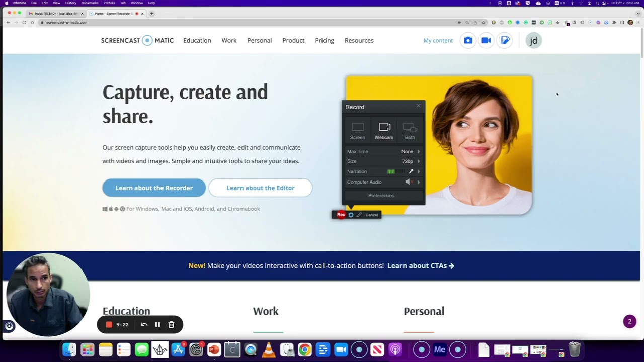The image size is (644, 362).
Task: Select Screen mode in Record panel
Action: (358, 131)
